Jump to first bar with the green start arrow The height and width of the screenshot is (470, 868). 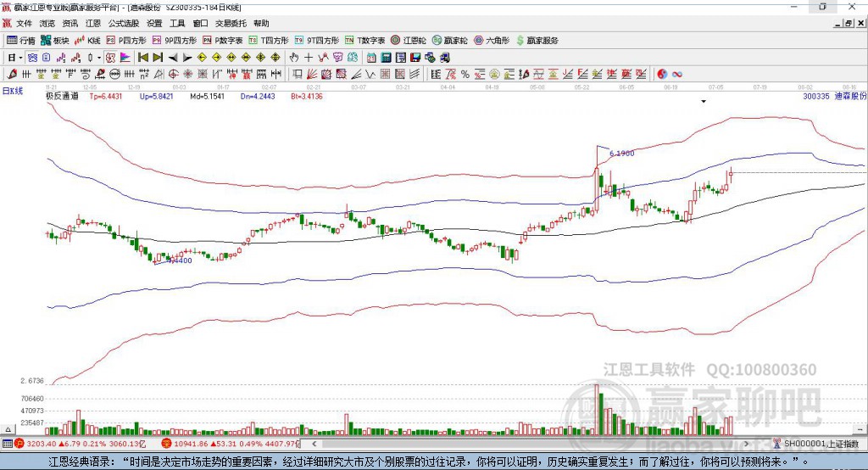click(x=142, y=58)
